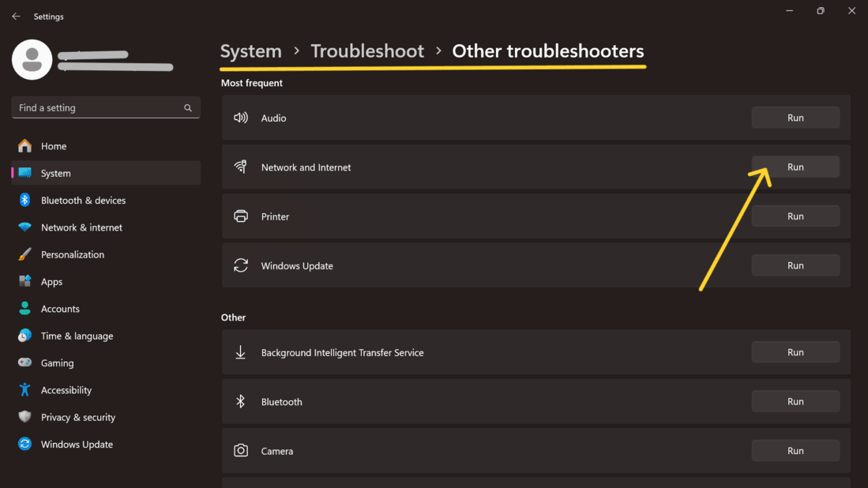Image resolution: width=868 pixels, height=488 pixels.
Task: Open Accounts settings
Action: click(x=106, y=309)
